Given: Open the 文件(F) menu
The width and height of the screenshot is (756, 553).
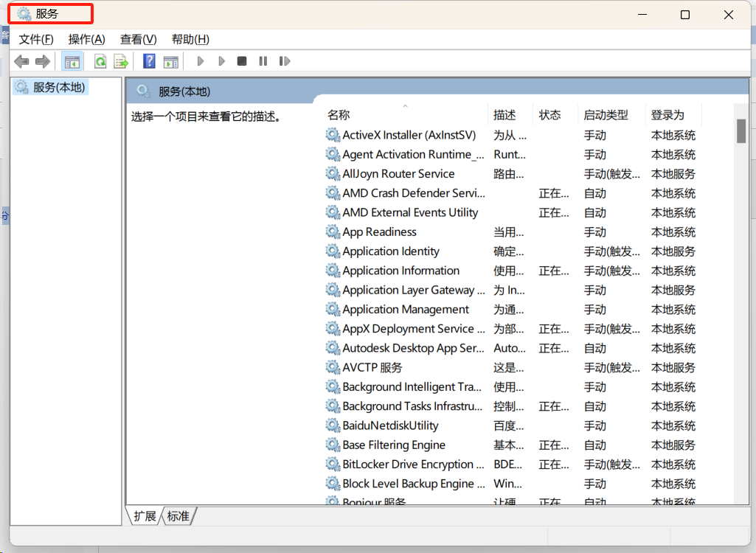Looking at the screenshot, I should point(36,39).
